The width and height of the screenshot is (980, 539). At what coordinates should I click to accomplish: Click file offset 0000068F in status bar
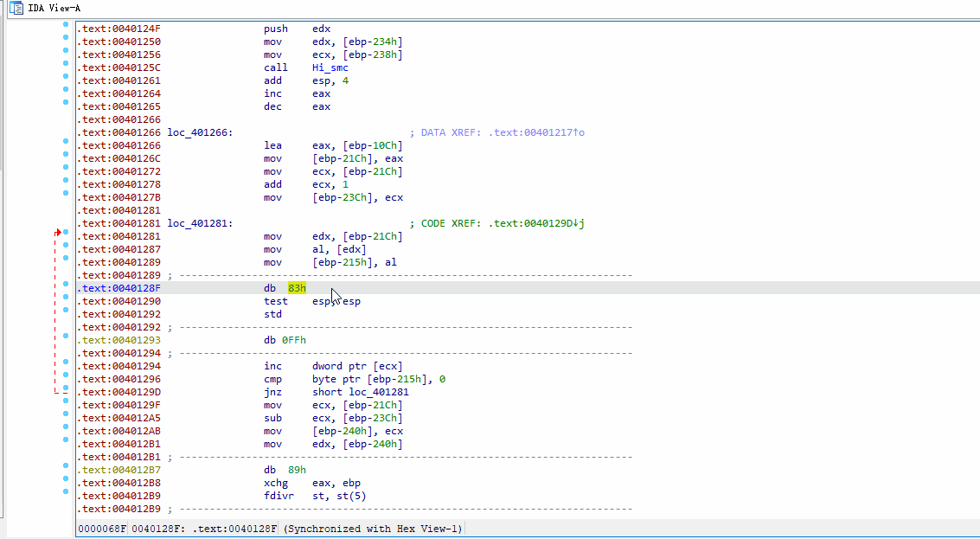pos(102,529)
